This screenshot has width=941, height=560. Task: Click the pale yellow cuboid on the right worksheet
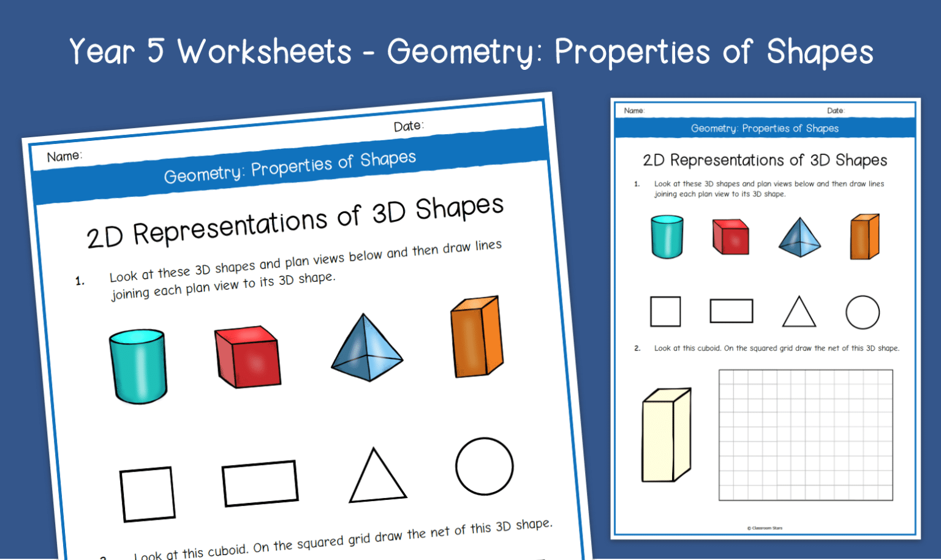tap(665, 436)
